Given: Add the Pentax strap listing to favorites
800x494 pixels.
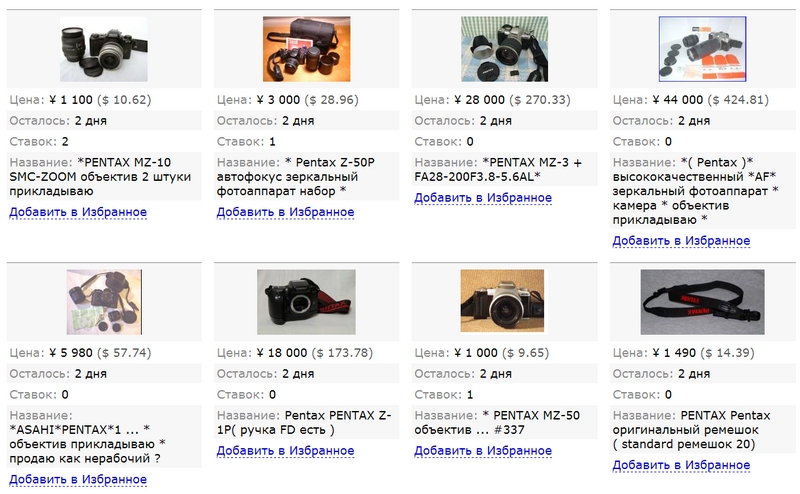Looking at the screenshot, I should tap(681, 465).
